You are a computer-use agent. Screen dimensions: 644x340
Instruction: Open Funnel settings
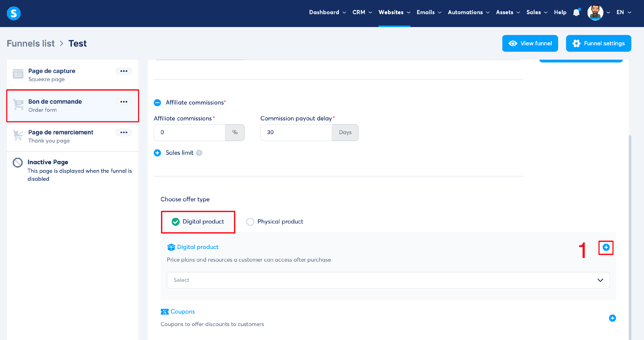(598, 43)
